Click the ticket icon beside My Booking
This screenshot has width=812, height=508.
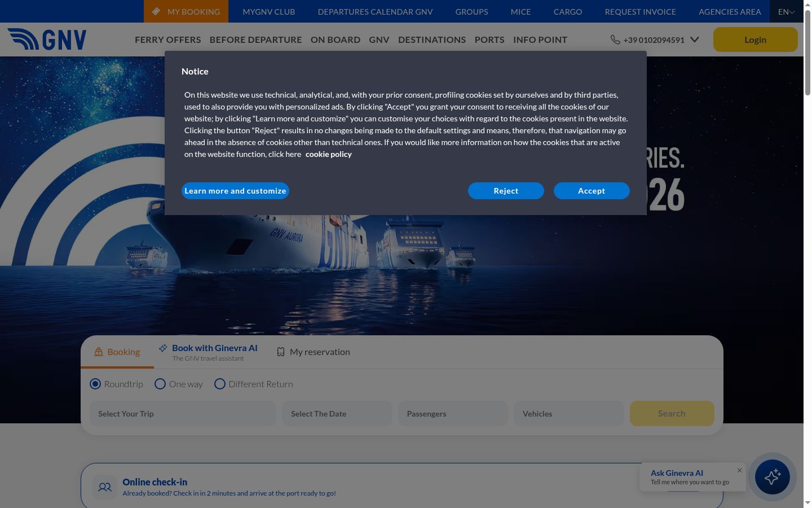point(156,11)
